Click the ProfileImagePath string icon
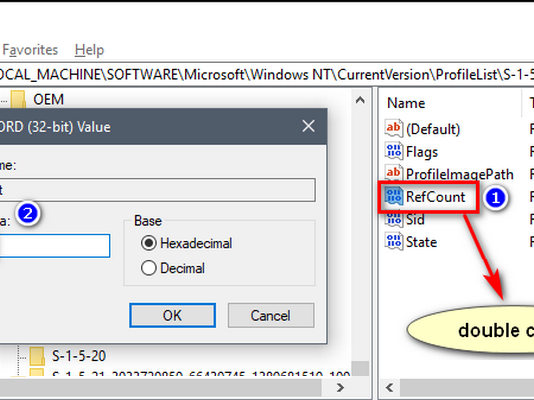This screenshot has width=534, height=400. (394, 173)
